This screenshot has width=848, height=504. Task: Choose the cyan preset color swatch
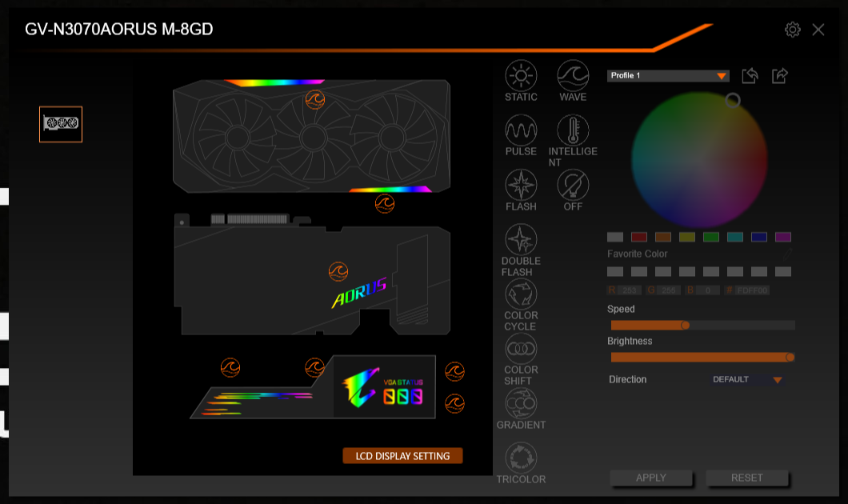(735, 237)
